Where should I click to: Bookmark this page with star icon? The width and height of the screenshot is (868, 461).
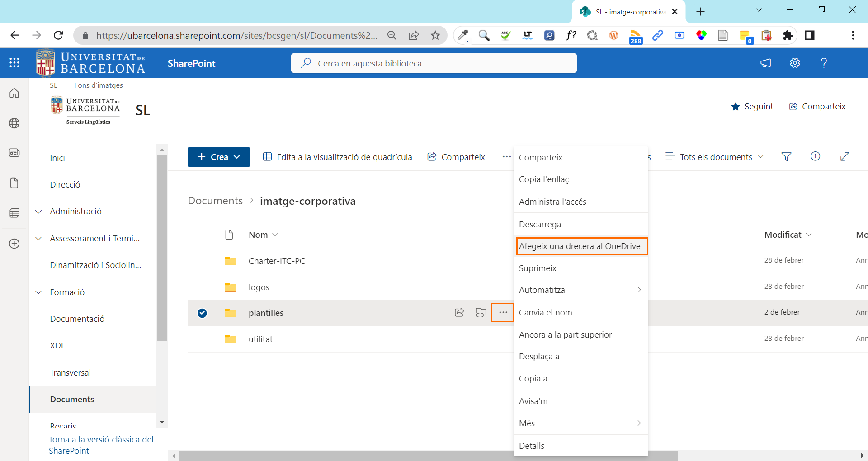coord(435,35)
